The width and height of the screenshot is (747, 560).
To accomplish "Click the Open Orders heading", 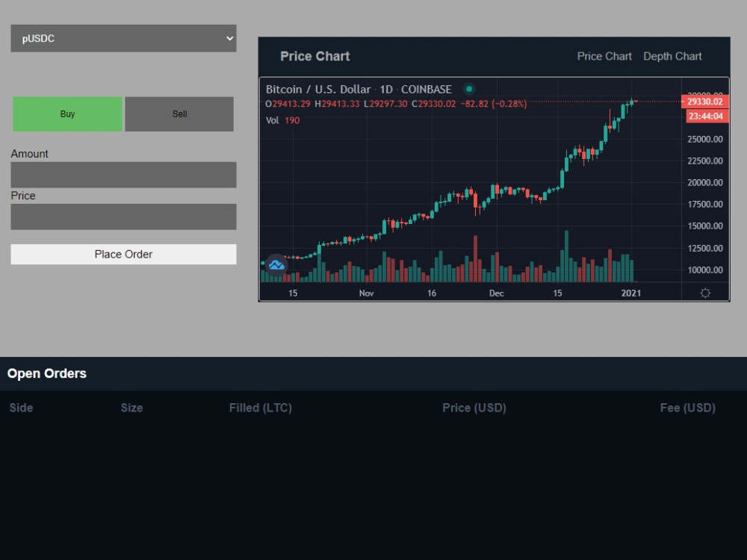I will [46, 373].
